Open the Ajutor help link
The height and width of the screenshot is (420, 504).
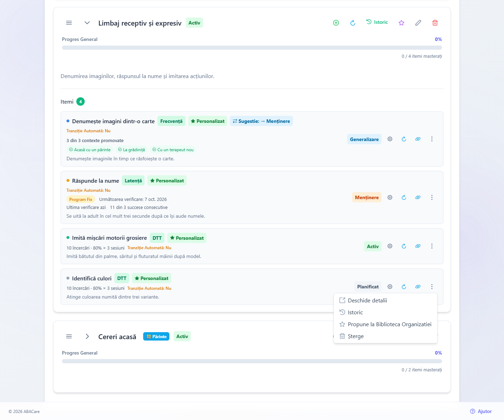pyautogui.click(x=481, y=411)
